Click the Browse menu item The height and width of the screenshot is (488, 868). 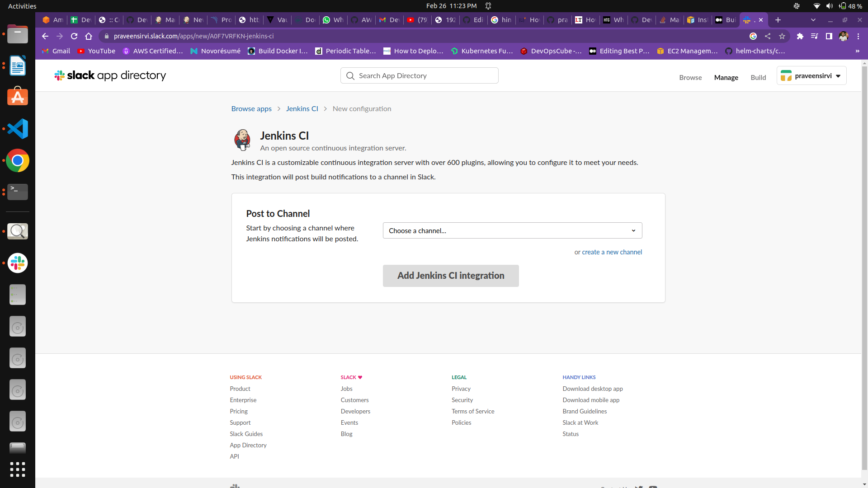pyautogui.click(x=690, y=77)
